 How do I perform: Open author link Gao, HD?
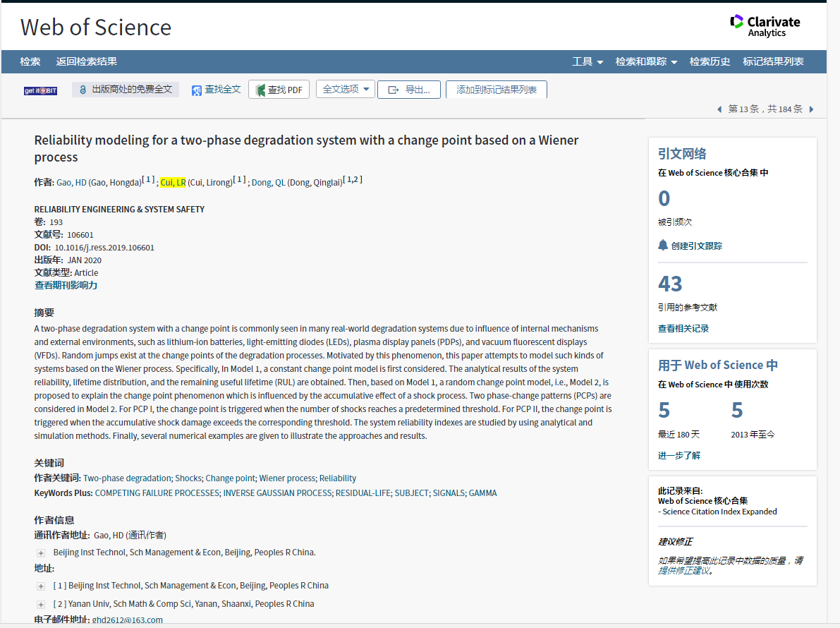click(71, 183)
